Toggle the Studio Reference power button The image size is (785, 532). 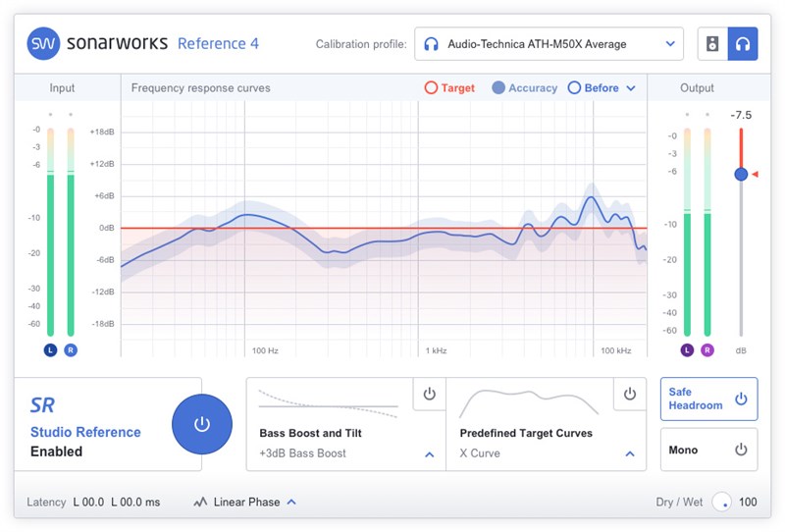[201, 424]
